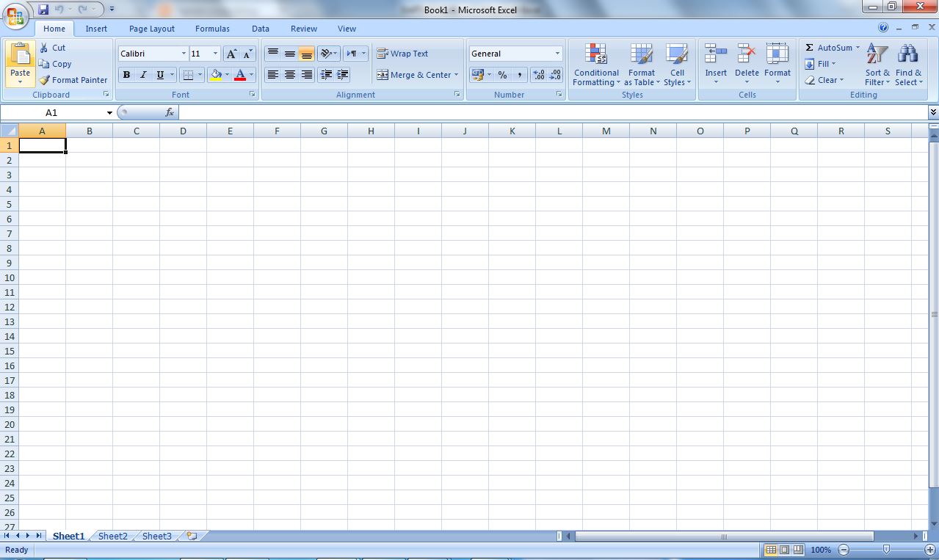Open Microsoft Excel Help question mark
Viewport: 939px width, 560px height.
coord(883,27)
